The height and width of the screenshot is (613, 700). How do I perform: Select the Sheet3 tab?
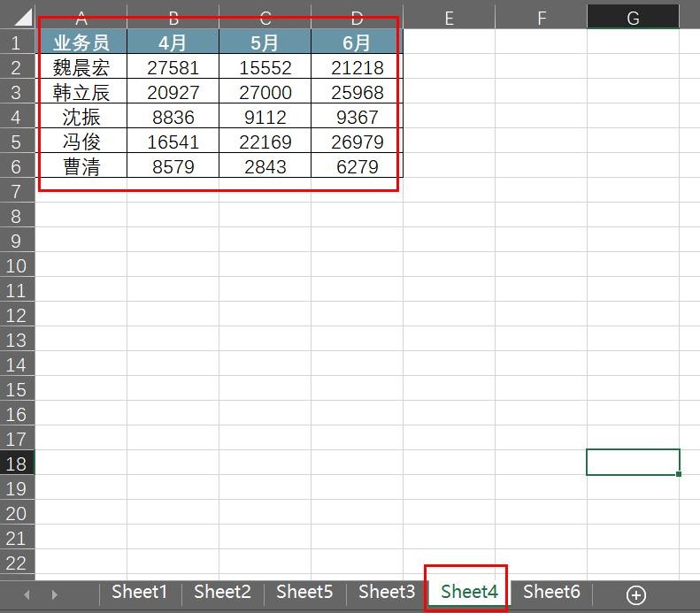point(387,592)
